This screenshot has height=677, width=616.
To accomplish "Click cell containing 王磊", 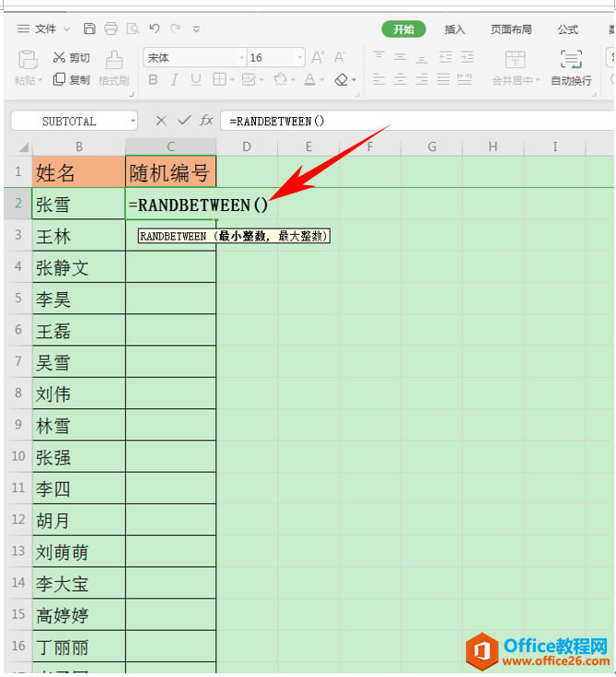I will (x=79, y=330).
